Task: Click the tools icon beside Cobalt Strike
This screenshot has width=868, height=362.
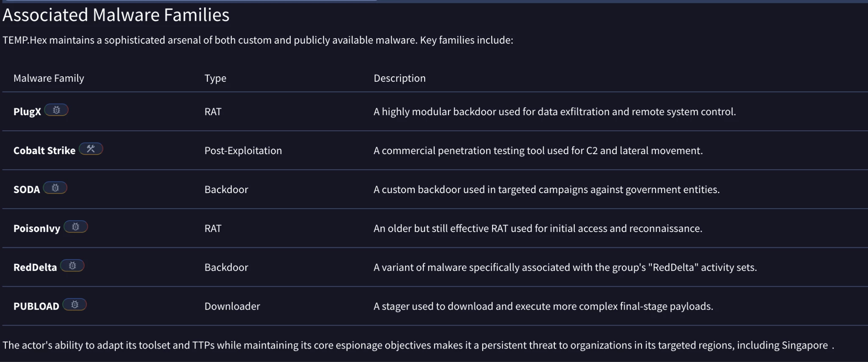Action: [91, 149]
